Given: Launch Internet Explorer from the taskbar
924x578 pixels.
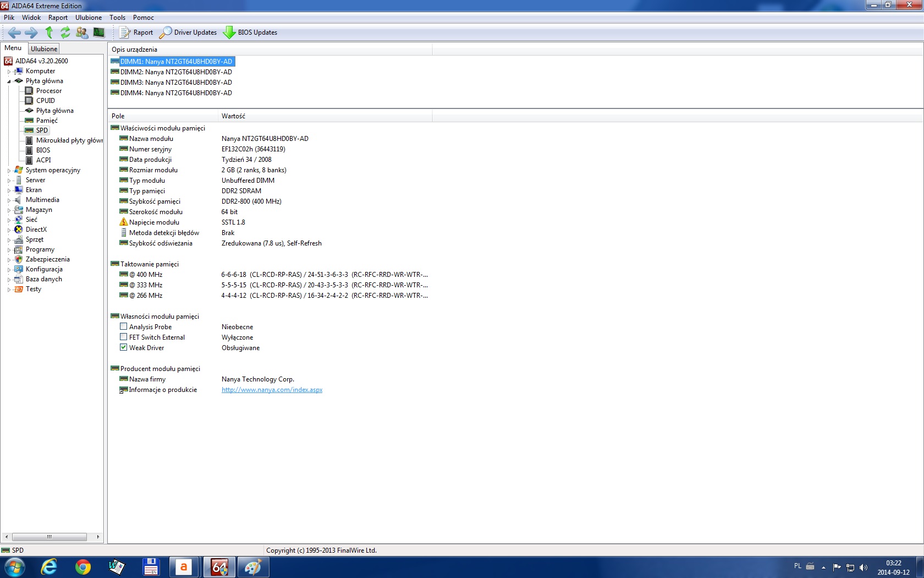Looking at the screenshot, I should (x=50, y=567).
